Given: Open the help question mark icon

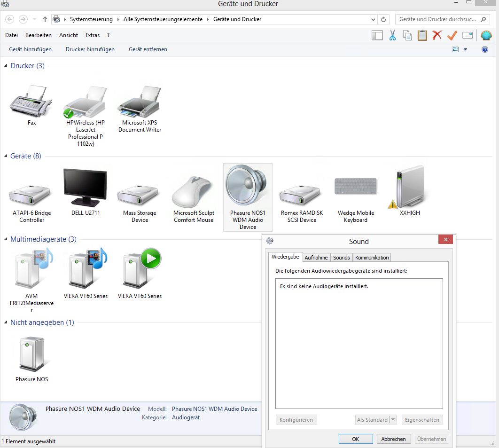Looking at the screenshot, I should [485, 49].
